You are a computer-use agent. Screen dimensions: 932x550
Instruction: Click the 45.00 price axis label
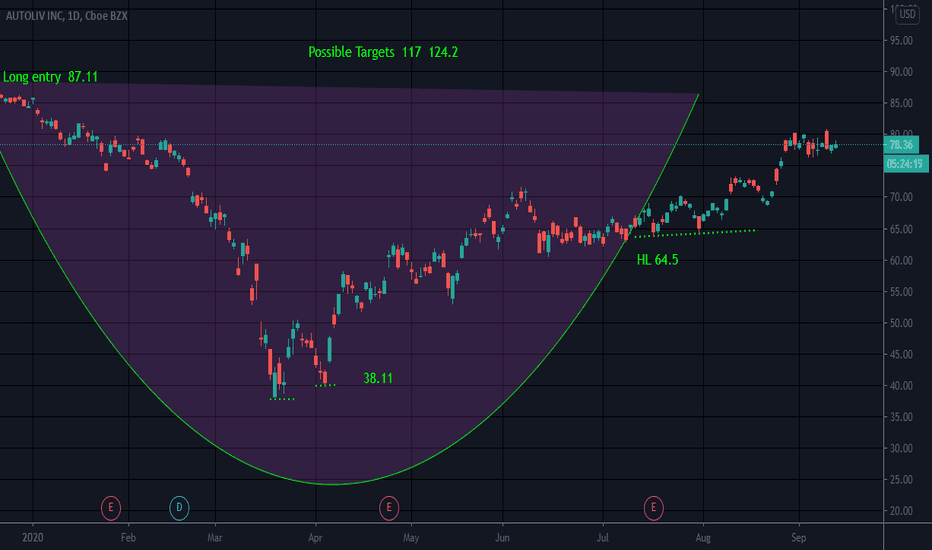[901, 355]
